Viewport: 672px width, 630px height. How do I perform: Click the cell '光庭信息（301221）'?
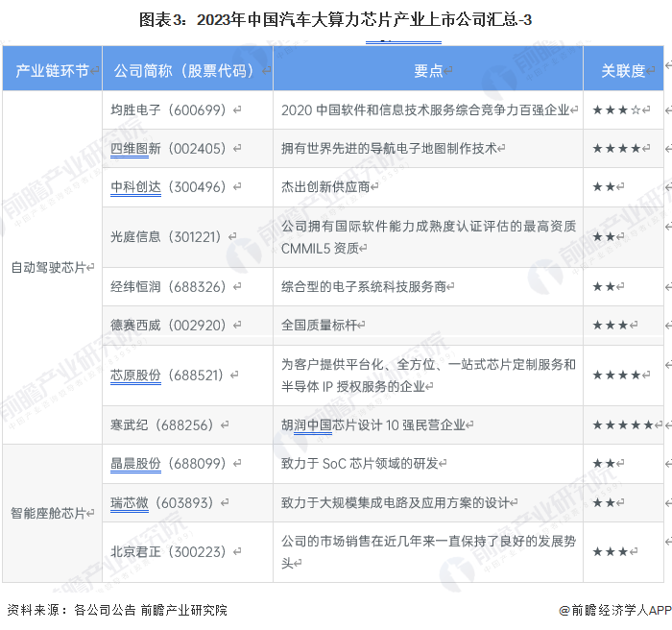(x=187, y=237)
